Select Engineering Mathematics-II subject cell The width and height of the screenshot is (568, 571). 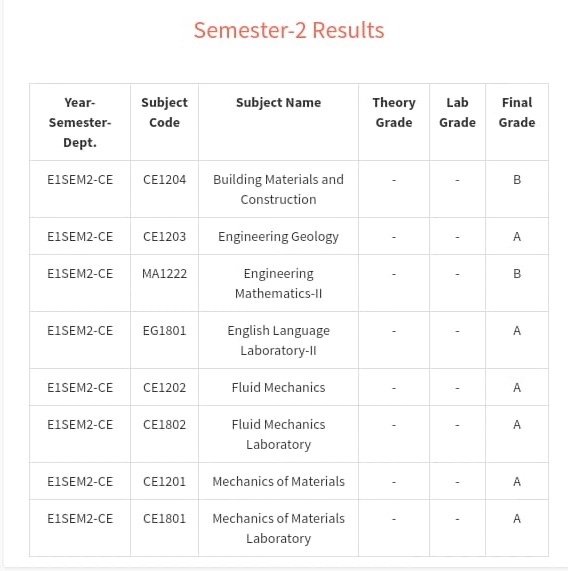(279, 283)
